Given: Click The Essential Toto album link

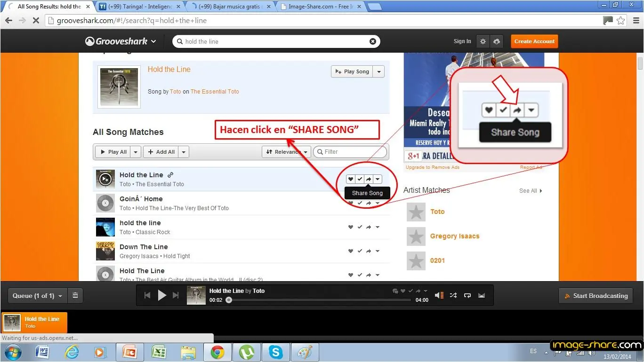Looking at the screenshot, I should click(215, 92).
